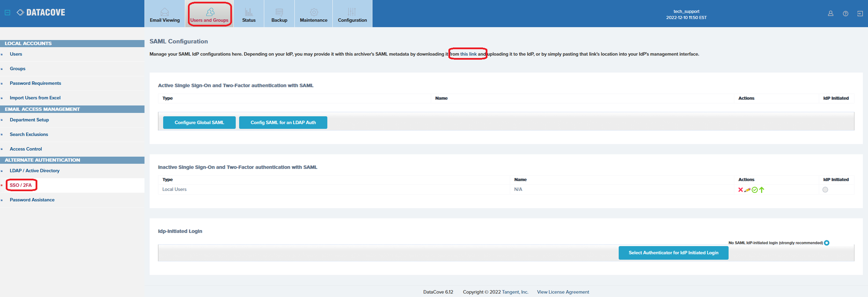Activate Local Users SAML with green checkmark
The image size is (868, 297).
tap(754, 190)
